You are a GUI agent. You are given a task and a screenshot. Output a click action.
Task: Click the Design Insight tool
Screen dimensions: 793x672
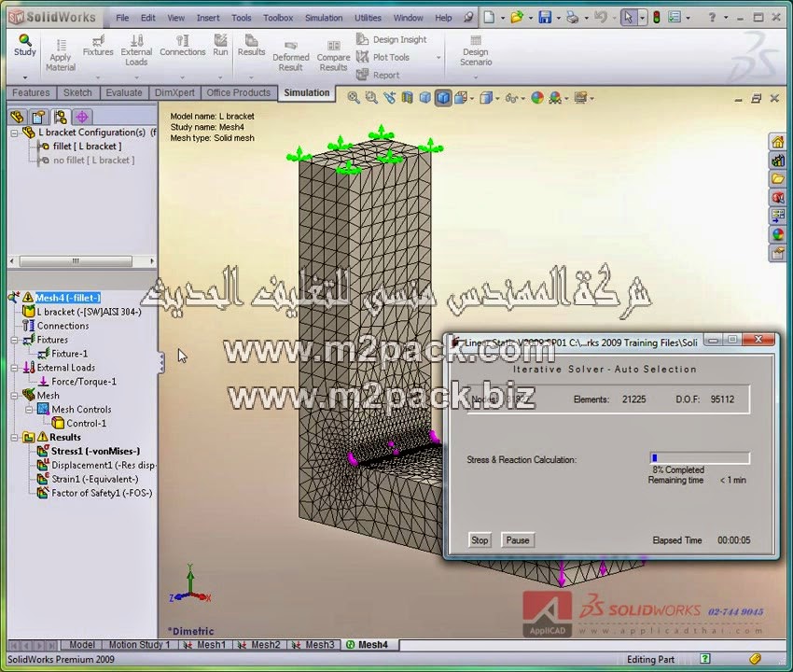pyautogui.click(x=391, y=39)
